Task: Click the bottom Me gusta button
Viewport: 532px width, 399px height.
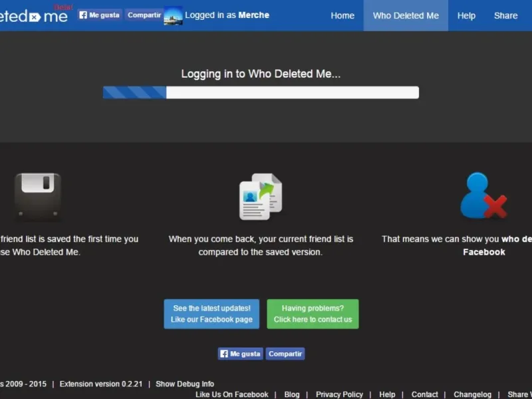Action: (x=240, y=354)
